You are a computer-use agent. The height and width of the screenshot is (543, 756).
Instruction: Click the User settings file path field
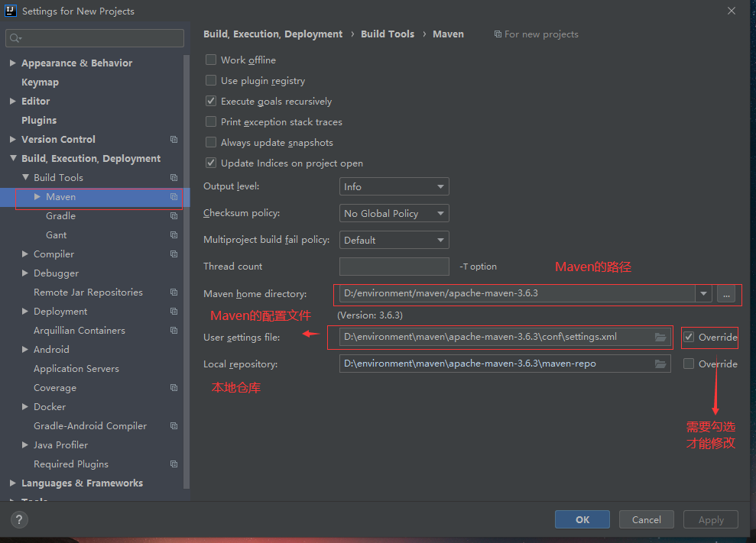tap(505, 337)
